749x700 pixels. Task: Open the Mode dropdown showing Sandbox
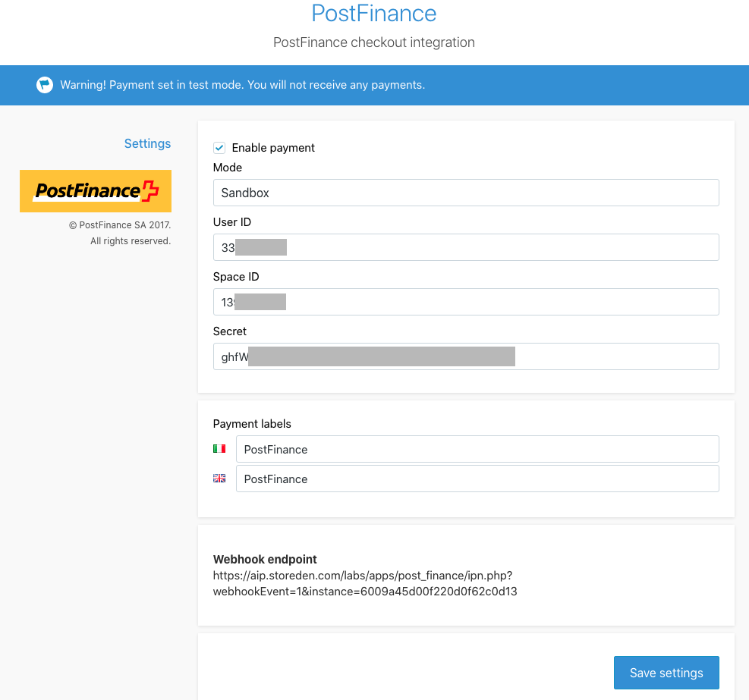(465, 193)
